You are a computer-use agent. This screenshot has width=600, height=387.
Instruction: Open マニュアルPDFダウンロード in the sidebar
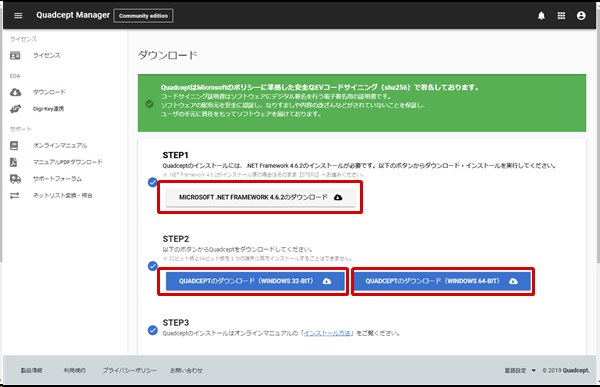pos(68,162)
